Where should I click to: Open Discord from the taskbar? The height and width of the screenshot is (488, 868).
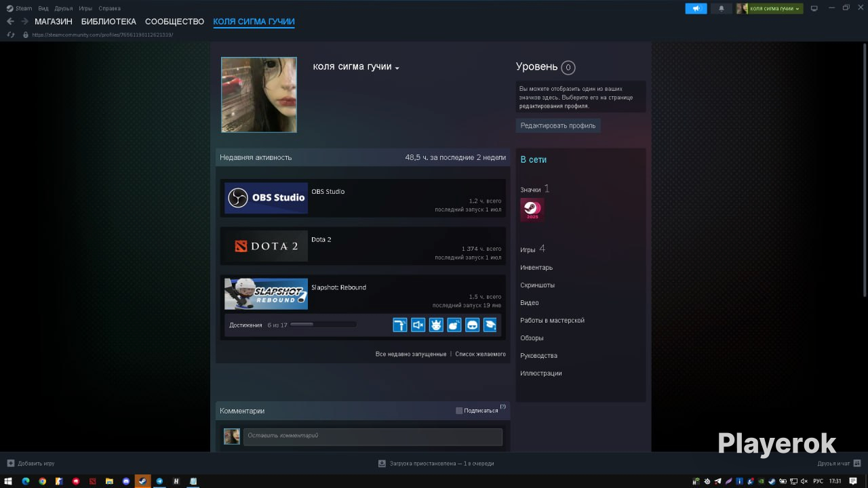click(x=126, y=481)
